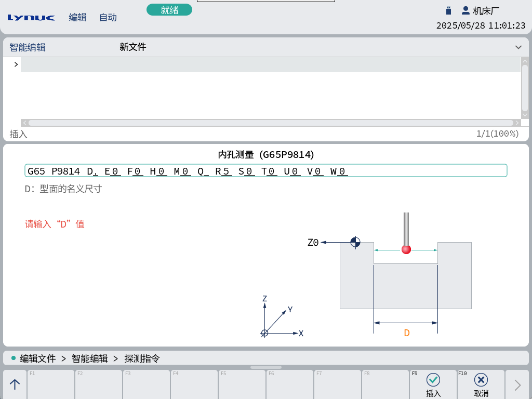Click the F6 softkey
Screen dimensions: 532x399
[290, 385]
